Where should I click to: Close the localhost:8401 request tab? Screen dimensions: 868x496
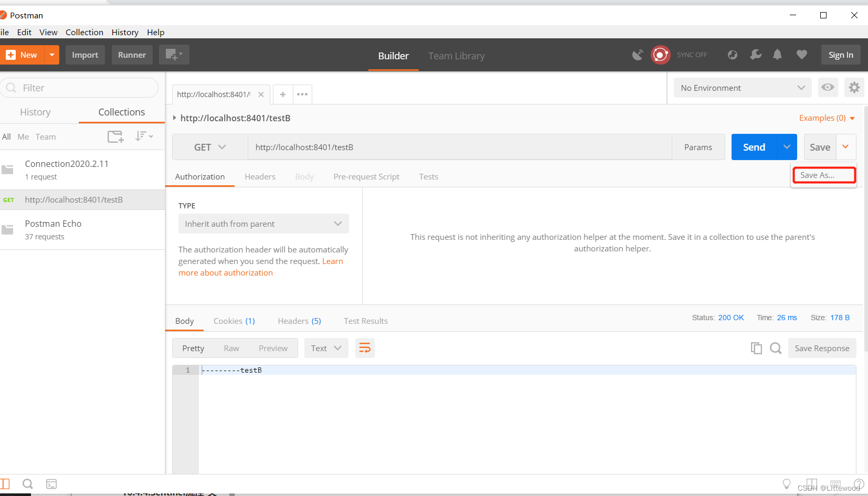(261, 94)
